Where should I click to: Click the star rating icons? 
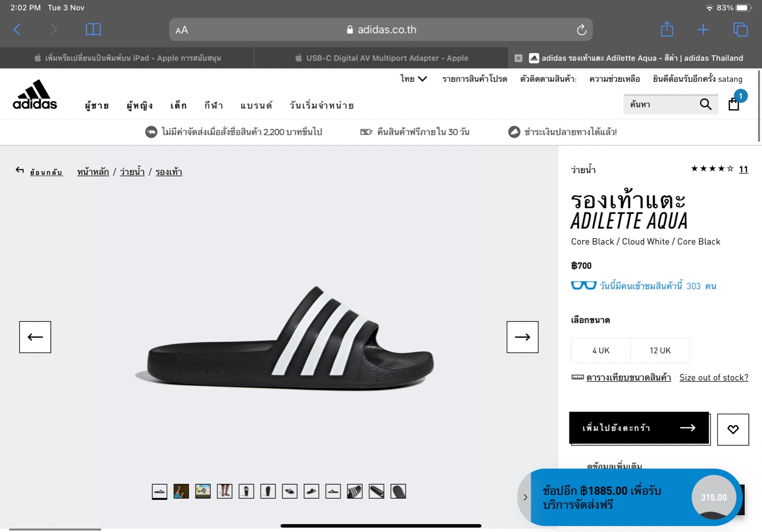tap(712, 169)
